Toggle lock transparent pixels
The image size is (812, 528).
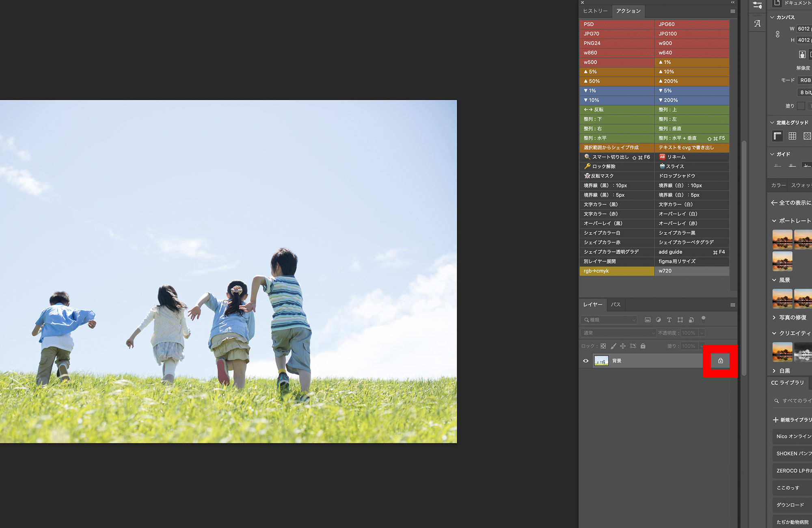pyautogui.click(x=603, y=346)
